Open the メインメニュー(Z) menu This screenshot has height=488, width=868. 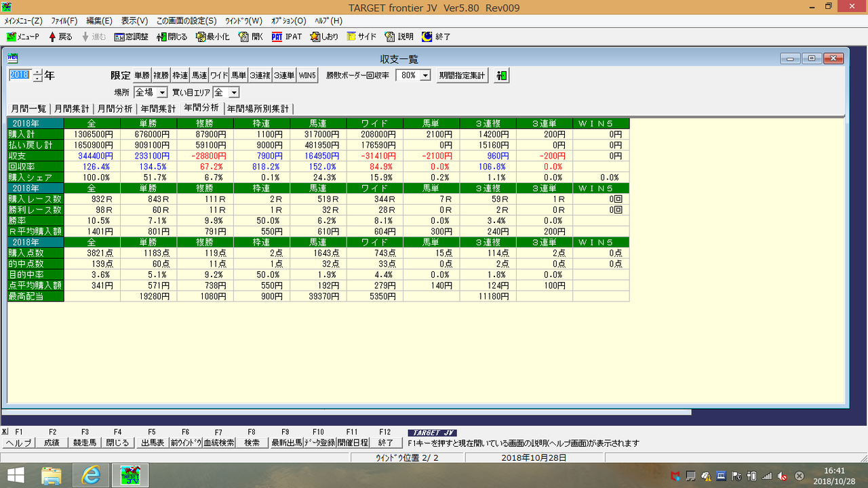[23, 21]
